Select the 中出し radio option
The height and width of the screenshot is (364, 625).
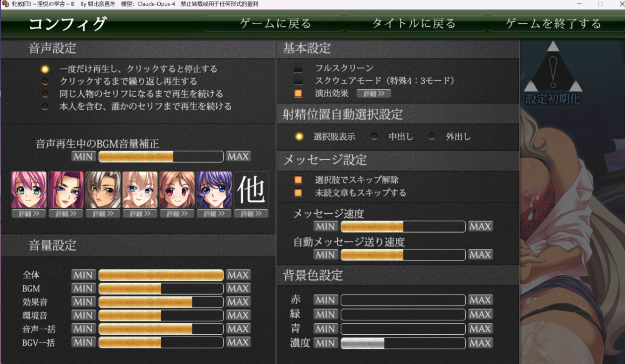pos(375,136)
